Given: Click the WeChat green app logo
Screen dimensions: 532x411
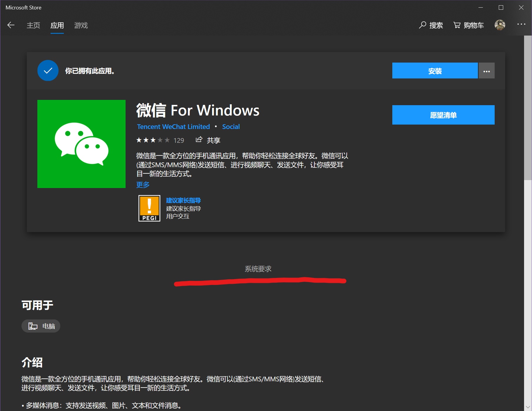Looking at the screenshot, I should (81, 144).
